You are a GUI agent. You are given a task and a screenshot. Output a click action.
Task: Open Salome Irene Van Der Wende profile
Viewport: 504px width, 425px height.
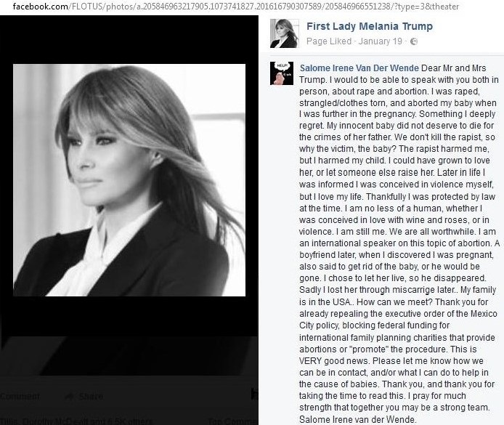click(359, 68)
